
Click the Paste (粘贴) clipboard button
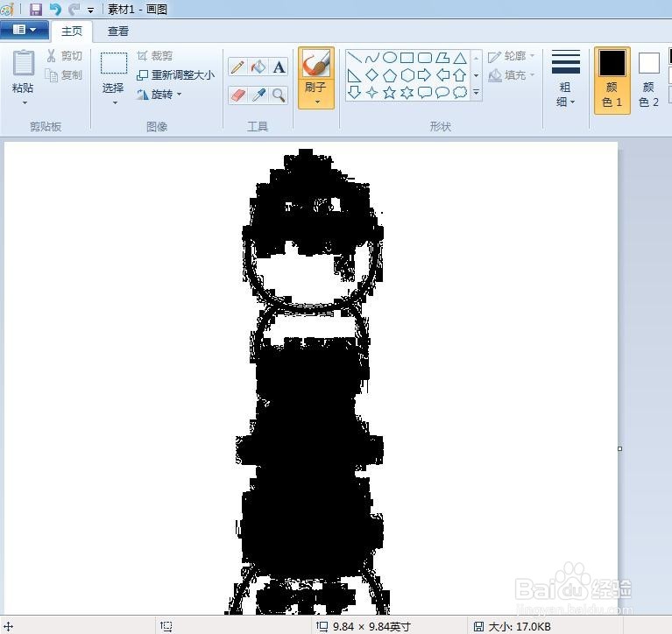[x=24, y=71]
